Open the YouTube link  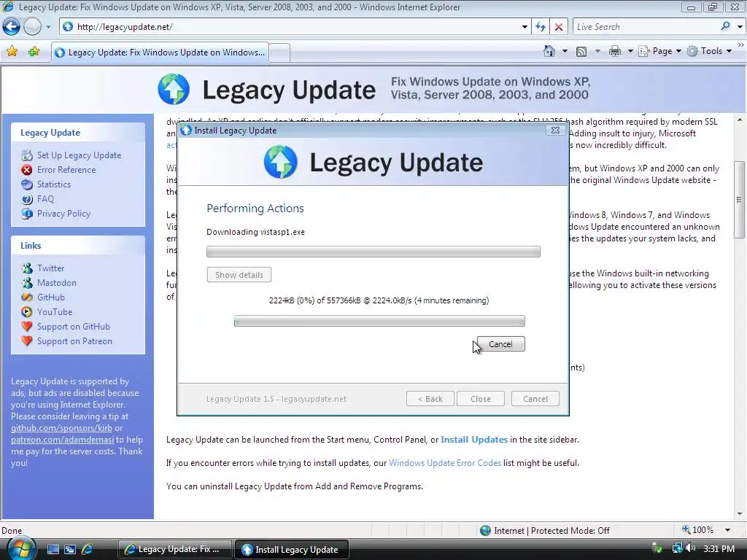point(55,312)
